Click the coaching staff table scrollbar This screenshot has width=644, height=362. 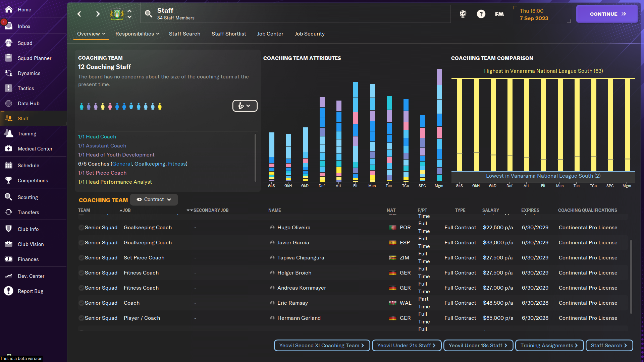[x=631, y=277]
